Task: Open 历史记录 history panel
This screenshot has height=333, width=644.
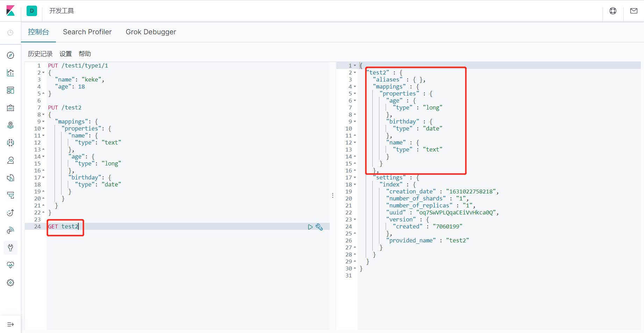Action: point(40,54)
